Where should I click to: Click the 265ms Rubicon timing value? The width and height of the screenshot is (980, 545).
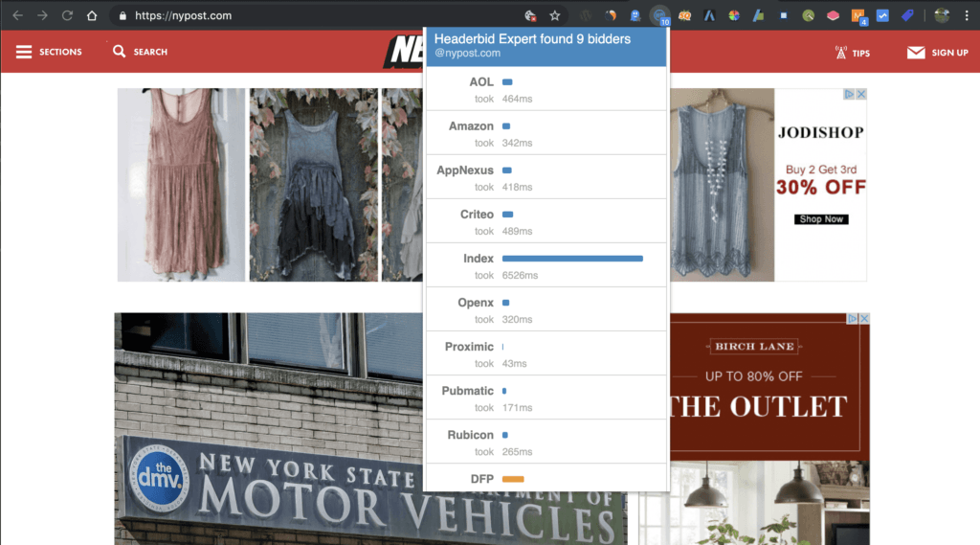pos(518,452)
